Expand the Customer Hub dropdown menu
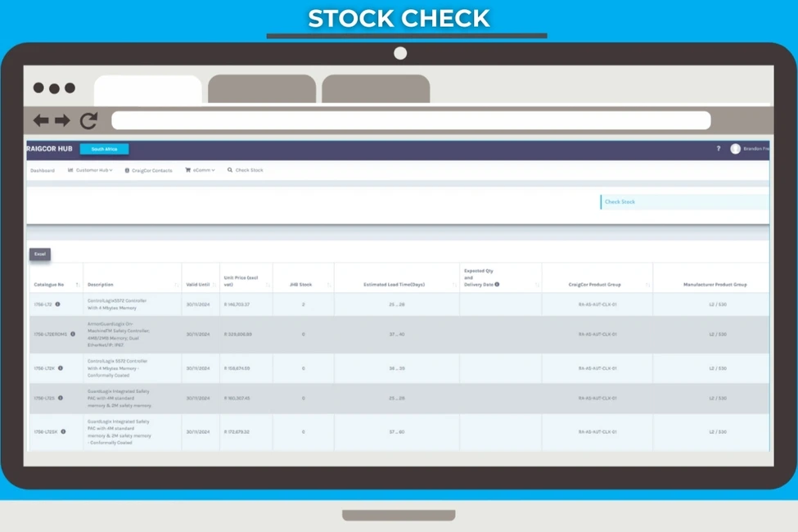 (94, 170)
